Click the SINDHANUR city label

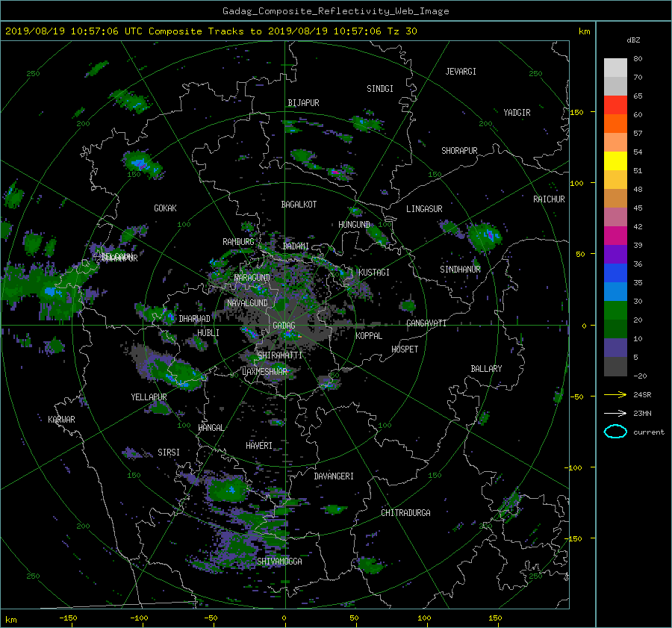click(460, 270)
